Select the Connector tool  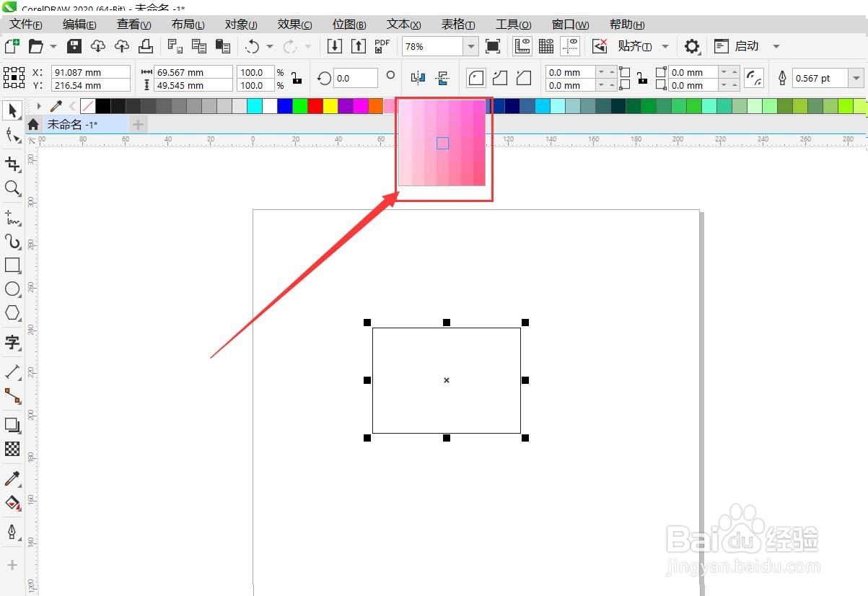12,395
